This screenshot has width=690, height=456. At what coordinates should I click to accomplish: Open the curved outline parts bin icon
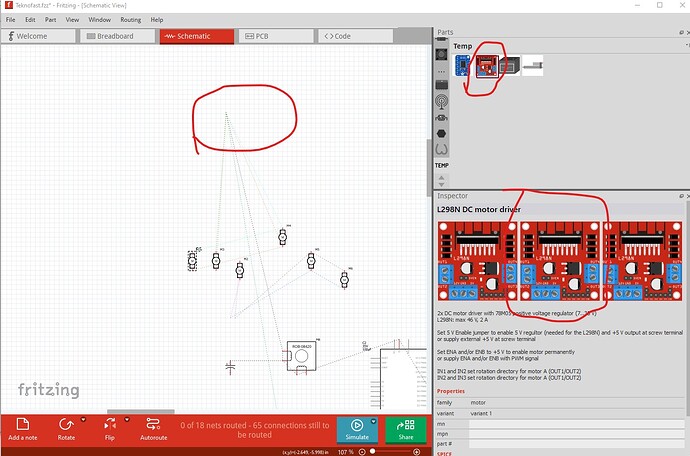pos(441,150)
